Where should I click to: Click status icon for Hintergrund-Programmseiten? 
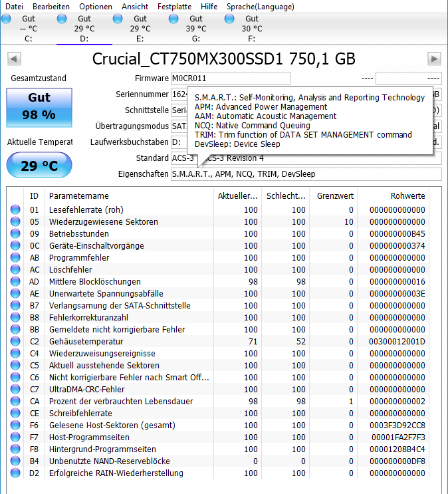point(15,449)
